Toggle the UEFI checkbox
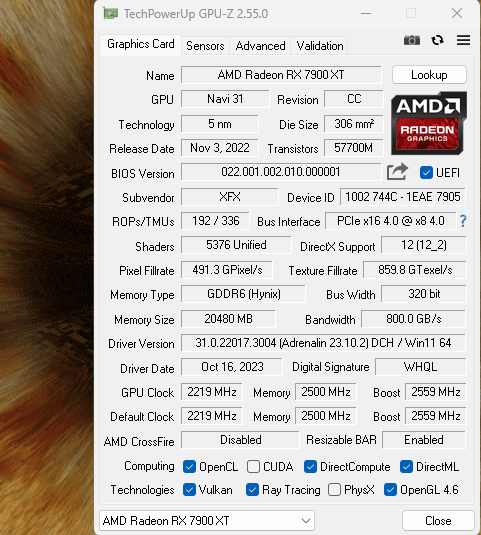Screen dimensions: 481x535 pos(426,172)
